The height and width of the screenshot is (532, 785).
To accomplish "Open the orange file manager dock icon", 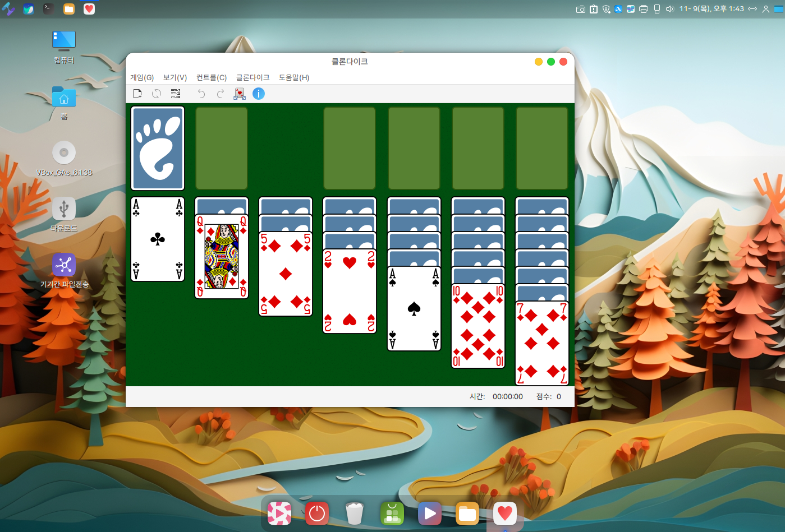I will (x=467, y=513).
